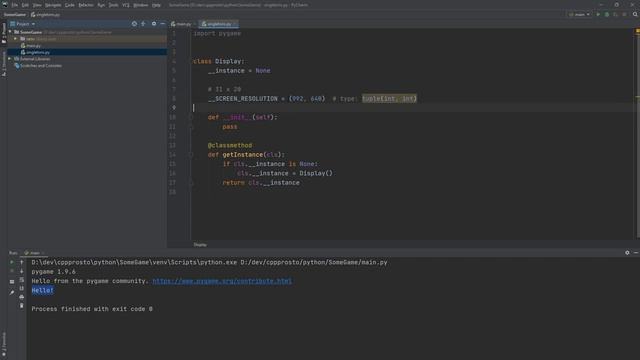Click the layout restore icon in Run panel
Image resolution: width=640 pixels, height=360 pixels.
pos(12,282)
